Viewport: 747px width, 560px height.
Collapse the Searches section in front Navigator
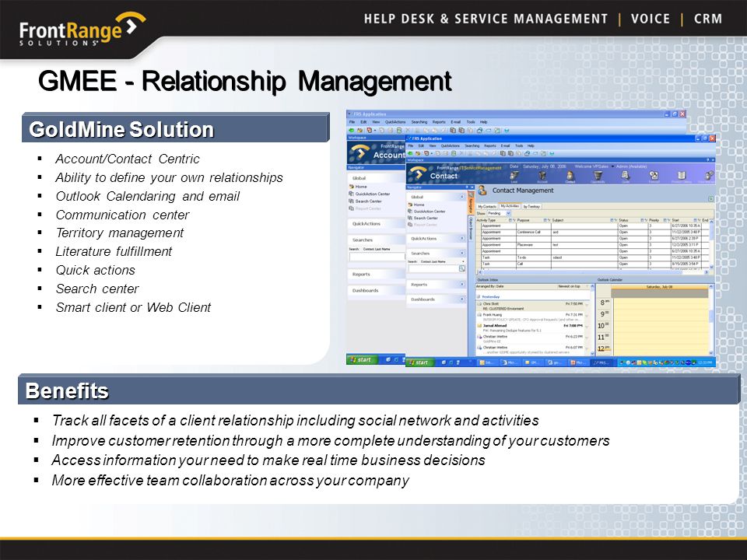pyautogui.click(x=461, y=254)
